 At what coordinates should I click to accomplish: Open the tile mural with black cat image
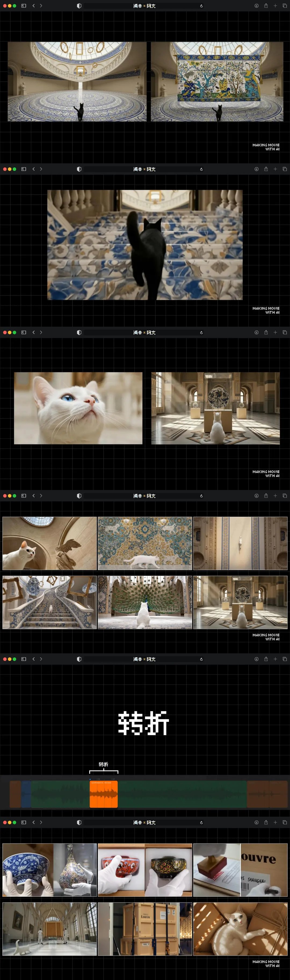217,82
